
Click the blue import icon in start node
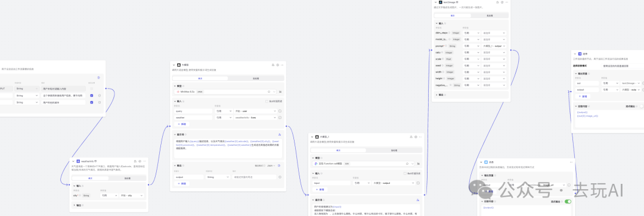point(98,77)
